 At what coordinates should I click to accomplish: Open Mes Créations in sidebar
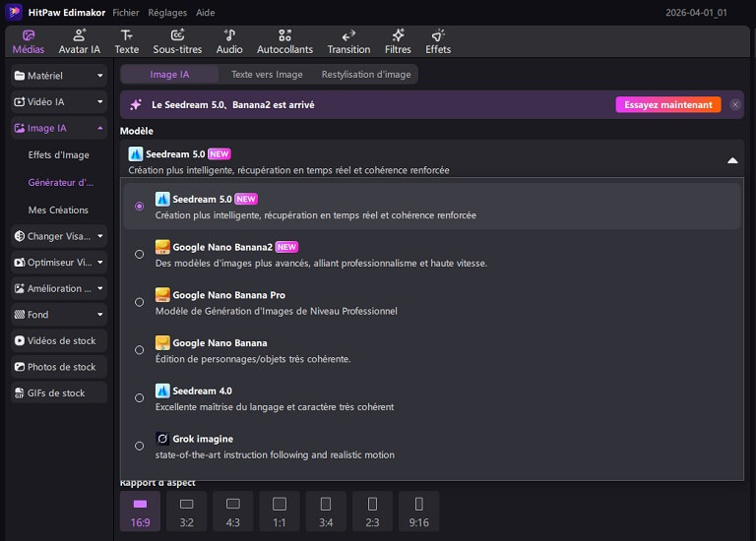(x=58, y=210)
